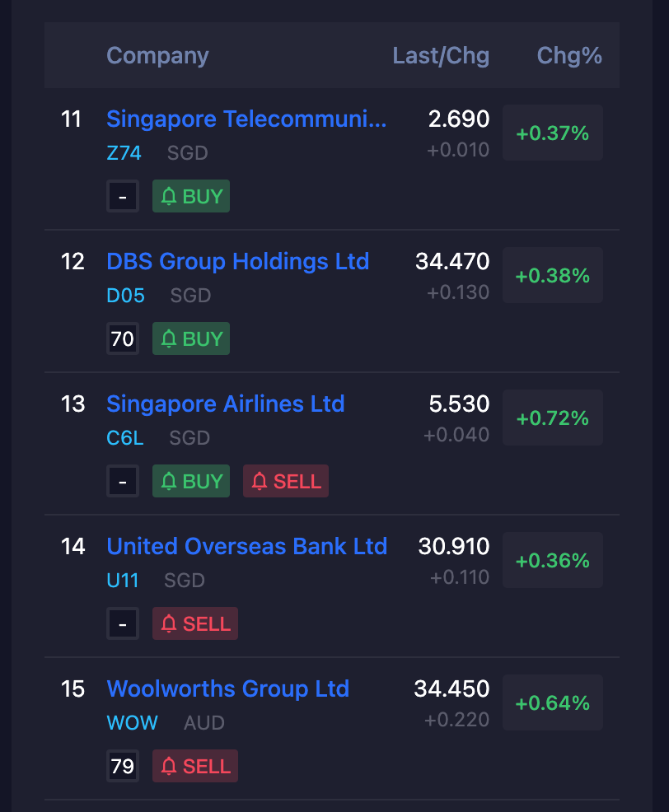
Task: Open United Overseas Bank Ltd link
Action: pyautogui.click(x=246, y=546)
